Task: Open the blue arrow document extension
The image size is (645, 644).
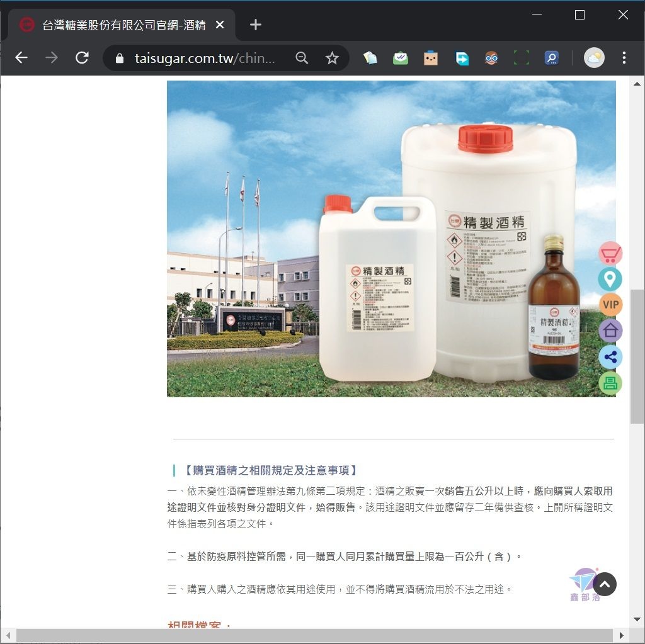Action: (x=462, y=58)
